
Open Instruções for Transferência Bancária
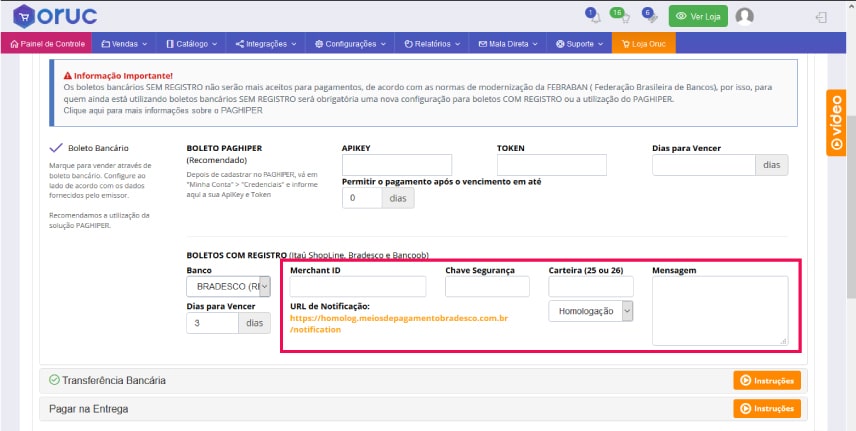click(766, 380)
